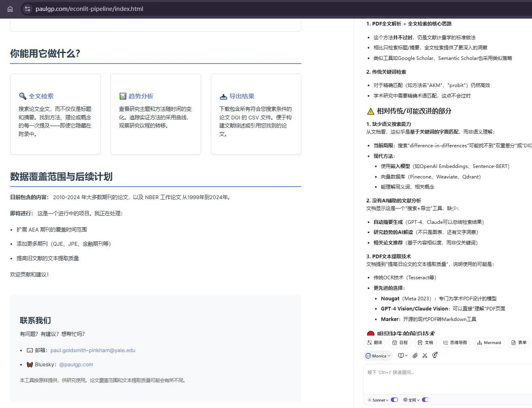Image resolution: width=532 pixels, height=408 pixels.
Task: Click the 表单 form quick action
Action: point(519,342)
